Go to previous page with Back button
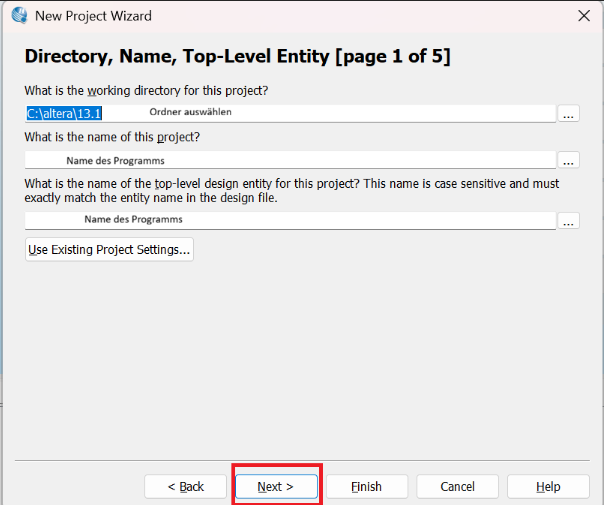 [x=186, y=486]
